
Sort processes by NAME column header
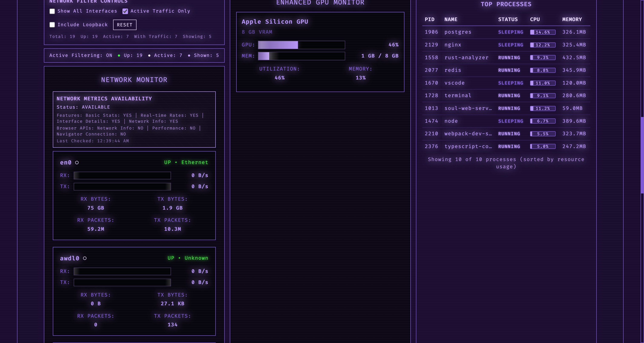(451, 20)
